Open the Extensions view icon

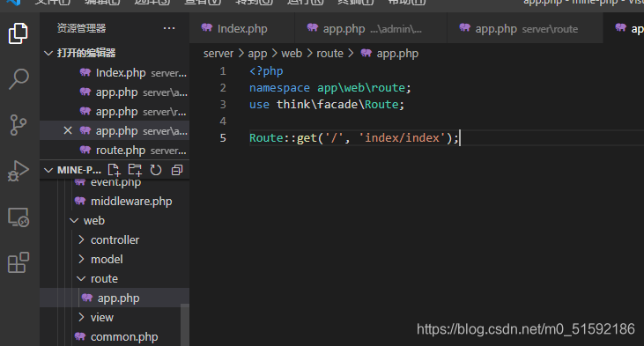point(19,262)
